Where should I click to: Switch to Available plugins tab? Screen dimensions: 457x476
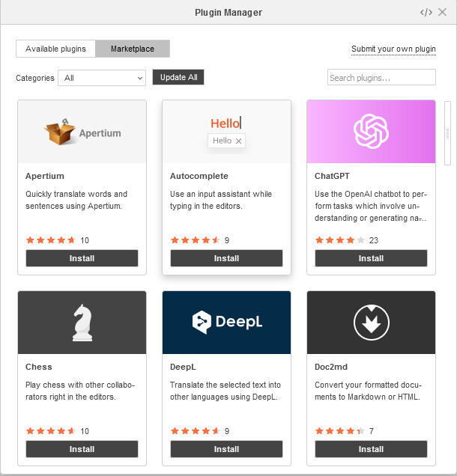point(55,49)
